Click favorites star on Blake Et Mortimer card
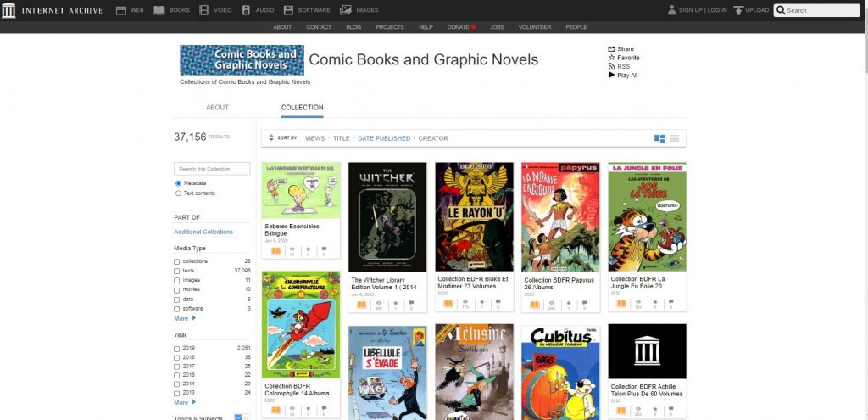The height and width of the screenshot is (420, 868). click(x=481, y=303)
